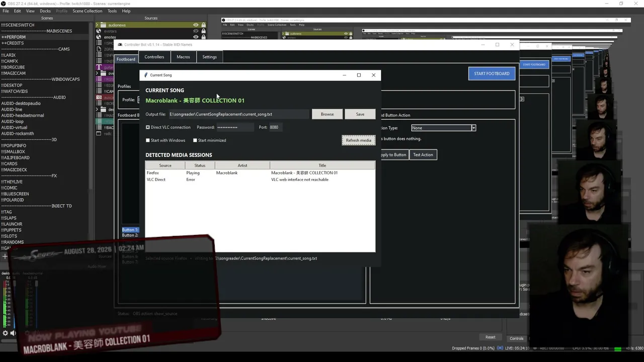Sort by the Source column header
Screen dimensions: 644x362
tap(166, 165)
